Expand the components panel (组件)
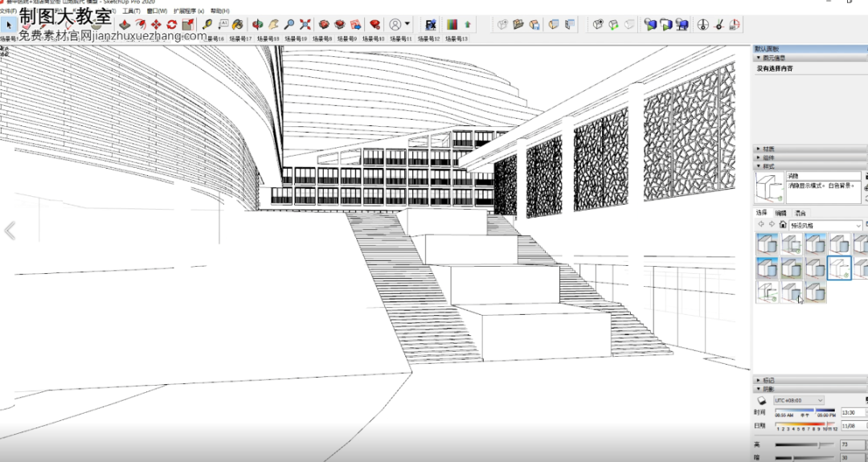The height and width of the screenshot is (462, 868). point(809,157)
